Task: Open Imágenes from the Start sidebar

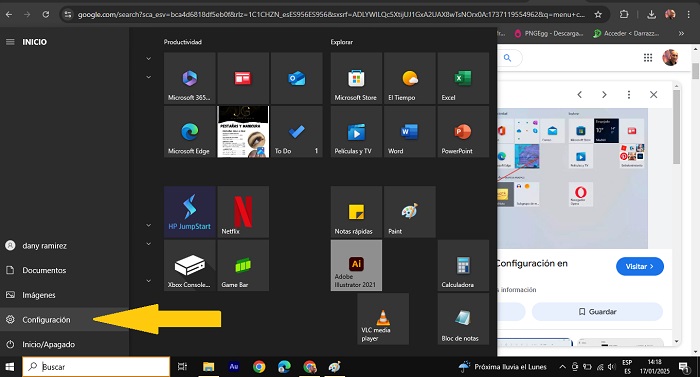Action: point(65,295)
